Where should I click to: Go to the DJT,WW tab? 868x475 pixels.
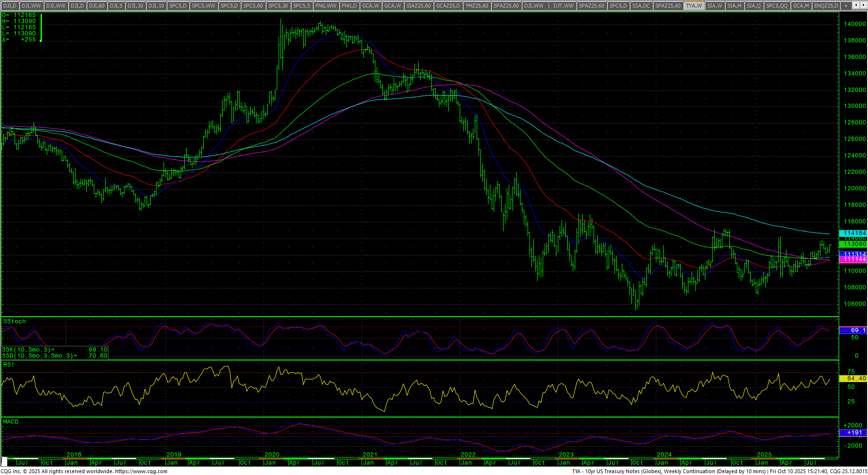(x=563, y=6)
